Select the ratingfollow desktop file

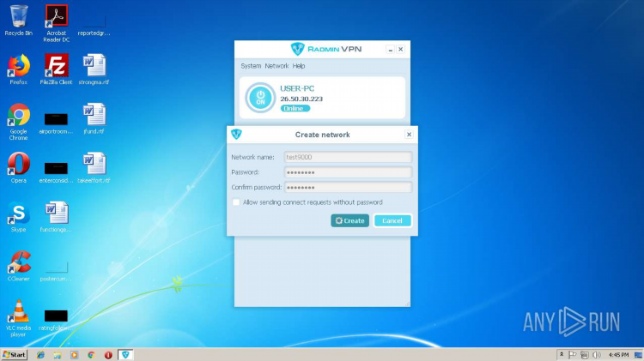[x=57, y=319]
